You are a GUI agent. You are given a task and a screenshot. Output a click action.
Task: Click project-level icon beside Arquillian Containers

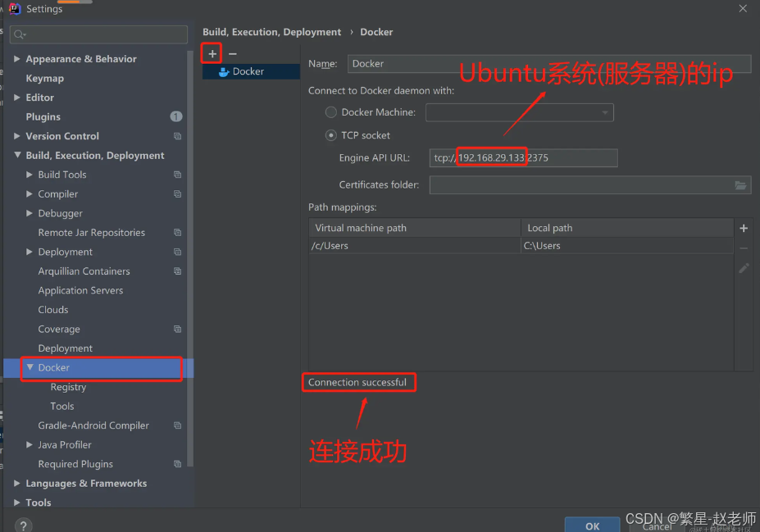pyautogui.click(x=177, y=271)
